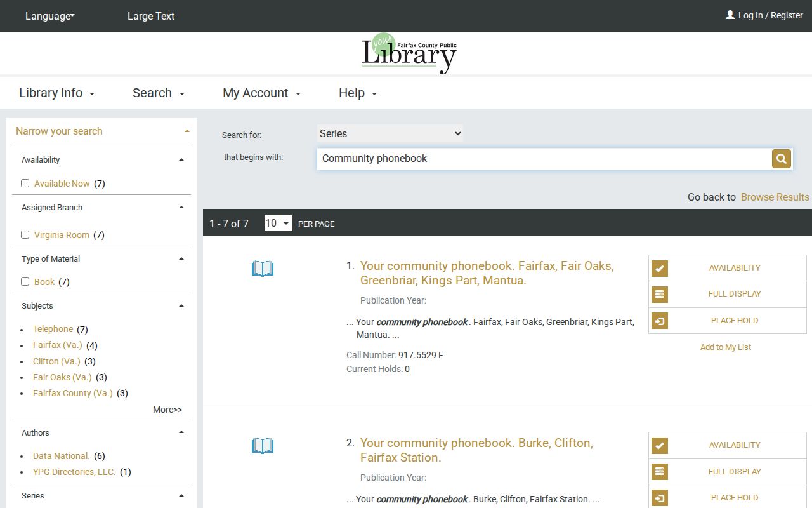812x508 pixels.
Task: Open the Series search type dropdown
Action: tap(390, 133)
